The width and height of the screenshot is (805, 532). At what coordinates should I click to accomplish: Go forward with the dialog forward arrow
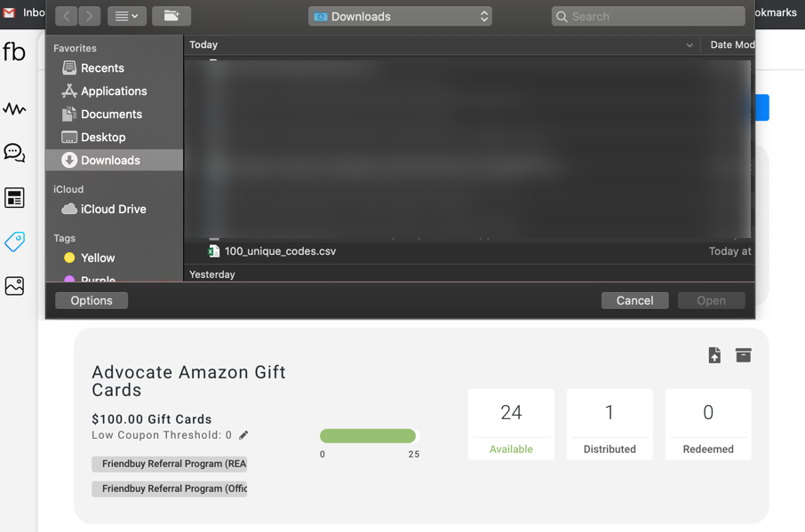[x=90, y=16]
